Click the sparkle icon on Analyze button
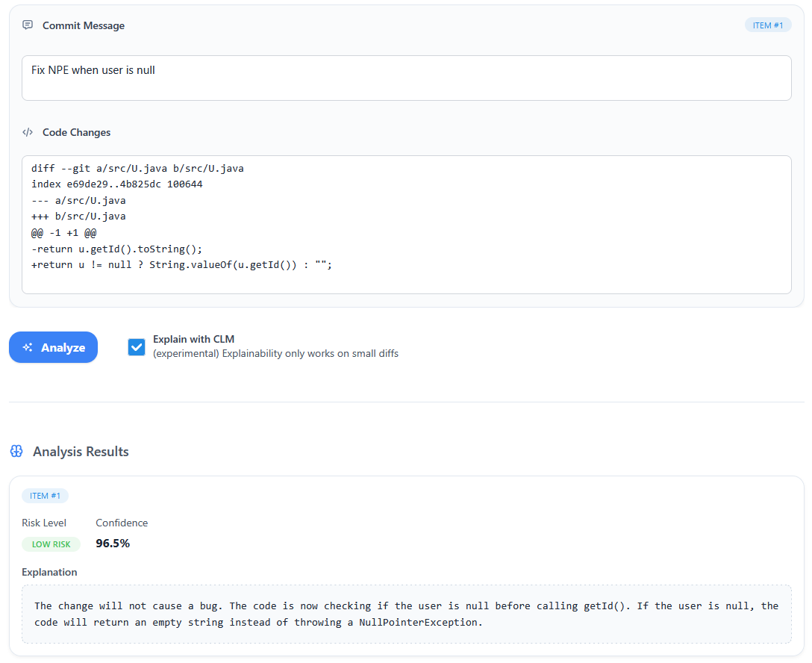The width and height of the screenshot is (812, 663). pos(28,348)
